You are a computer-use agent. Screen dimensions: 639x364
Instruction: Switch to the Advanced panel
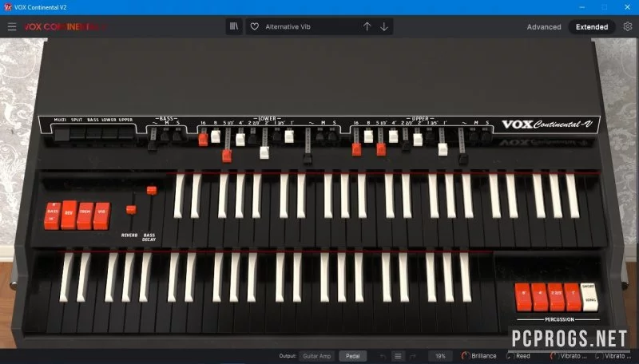click(544, 27)
